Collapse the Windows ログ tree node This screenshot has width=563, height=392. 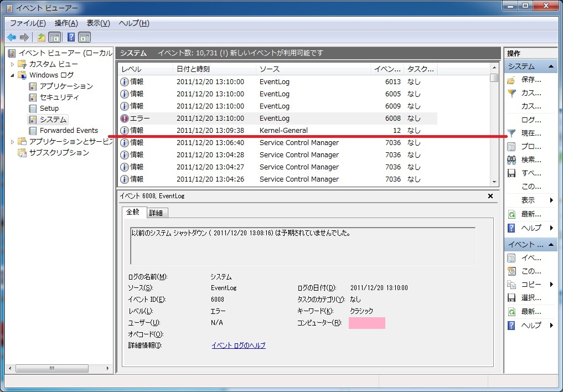point(13,75)
